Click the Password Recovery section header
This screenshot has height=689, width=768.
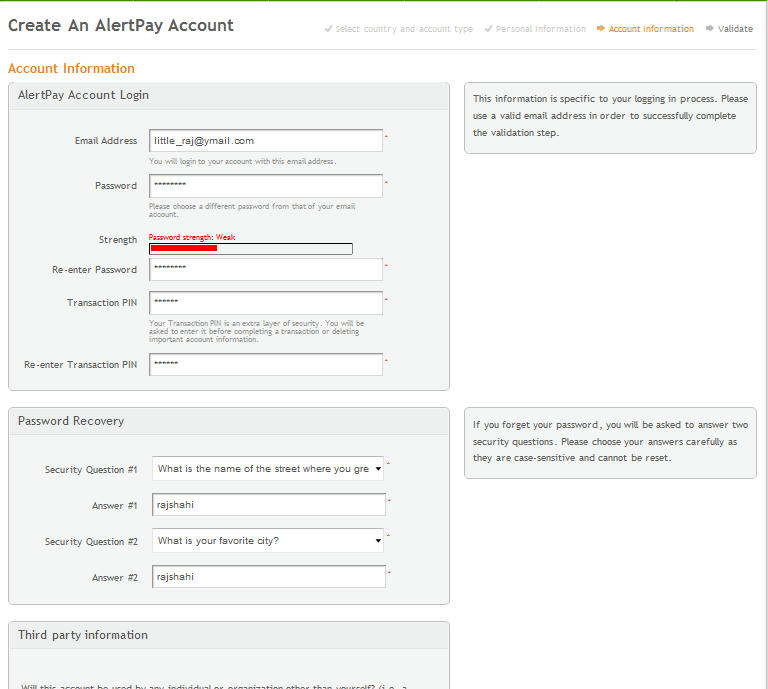[x=71, y=421]
